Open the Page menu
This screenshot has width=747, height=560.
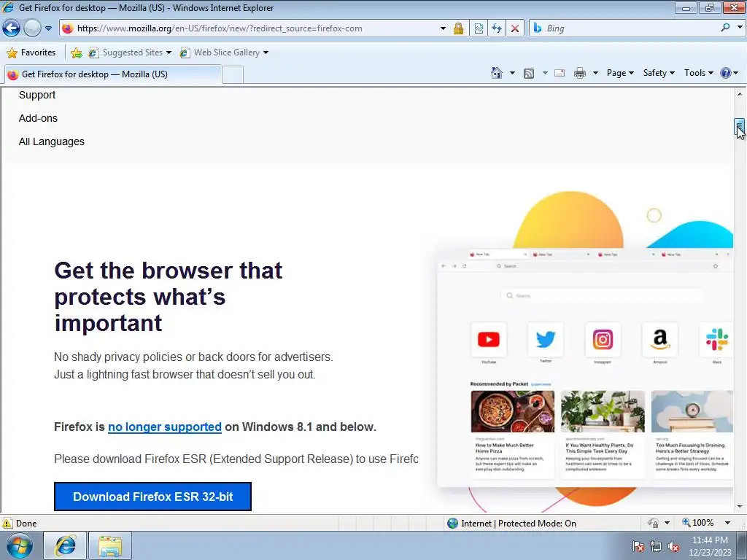620,73
